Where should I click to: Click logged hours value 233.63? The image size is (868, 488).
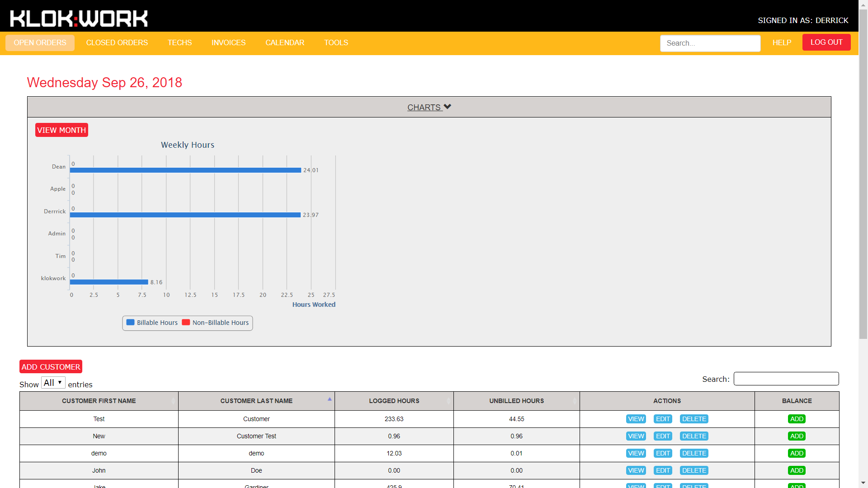[x=394, y=419]
